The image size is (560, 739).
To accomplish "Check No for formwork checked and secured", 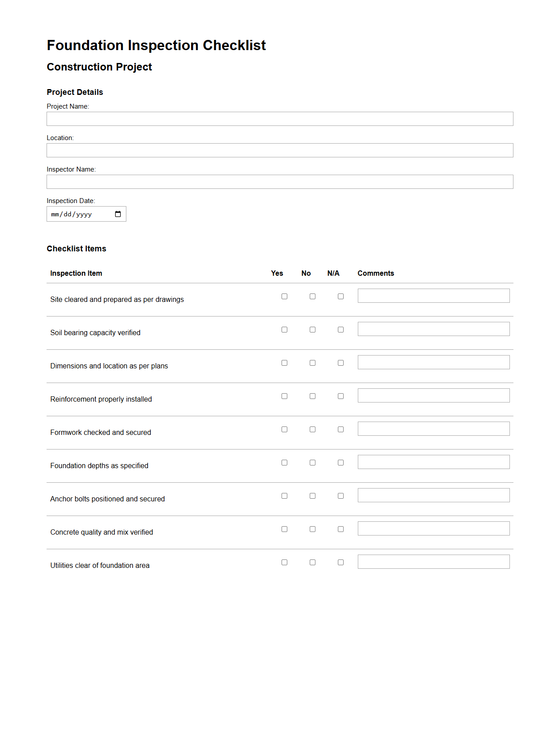I will click(313, 429).
